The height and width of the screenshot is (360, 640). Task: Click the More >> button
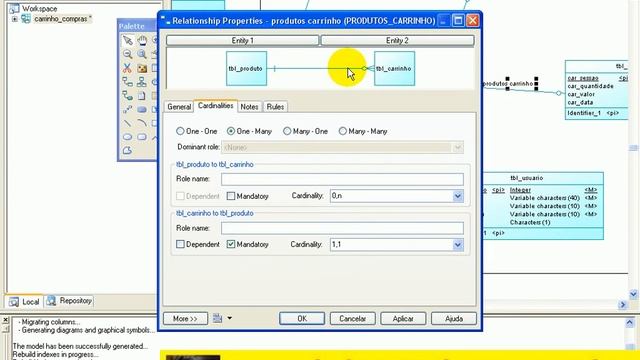click(x=185, y=318)
